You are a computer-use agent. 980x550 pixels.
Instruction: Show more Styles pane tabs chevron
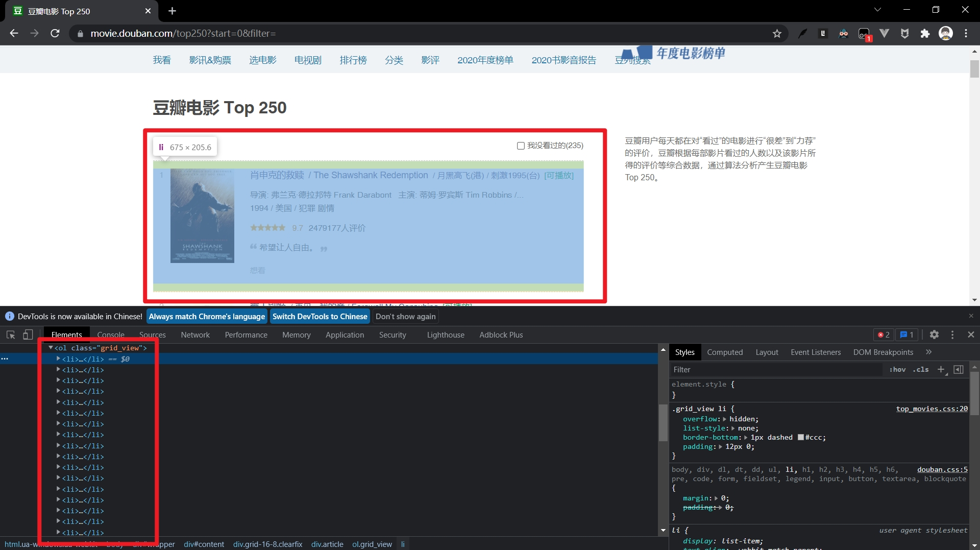pyautogui.click(x=928, y=352)
